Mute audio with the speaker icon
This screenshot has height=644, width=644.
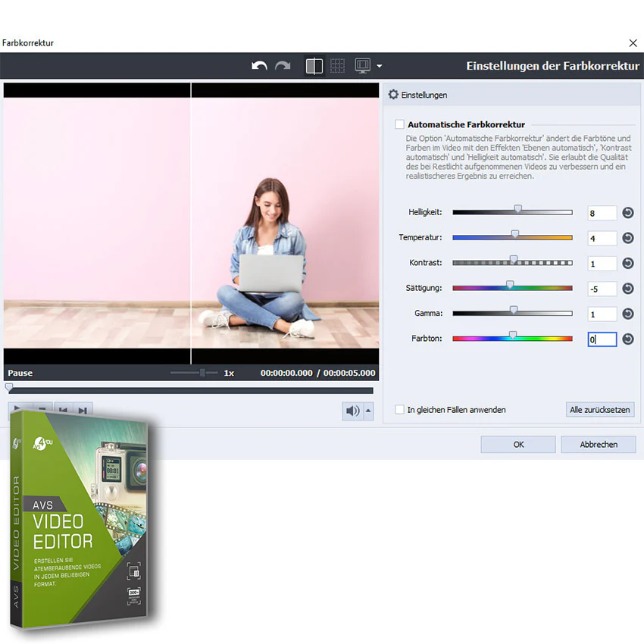(x=352, y=411)
